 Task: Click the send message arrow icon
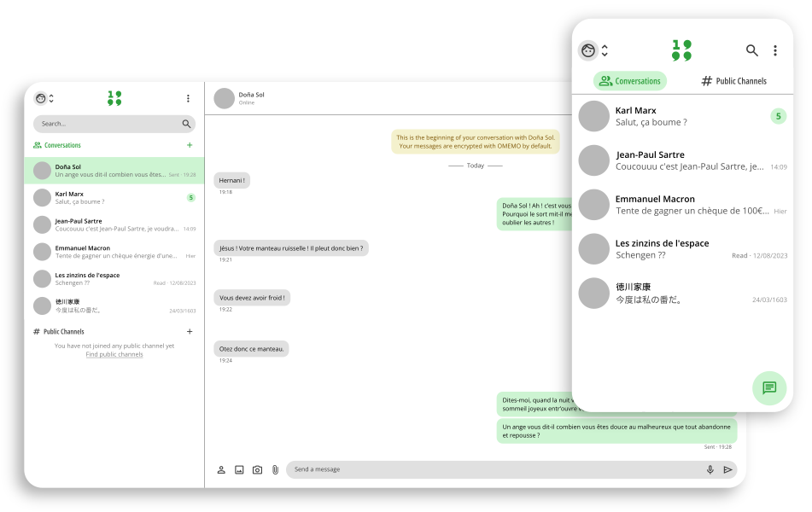point(727,469)
